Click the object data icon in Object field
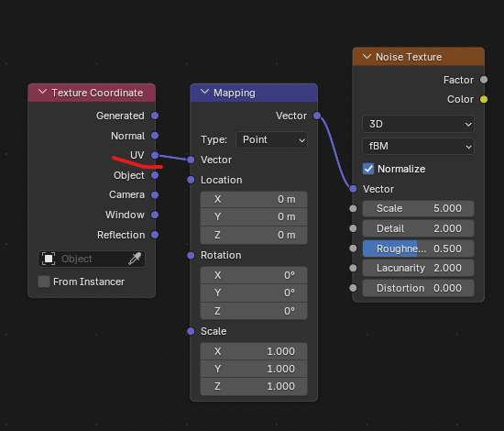The width and height of the screenshot is (504, 431). click(49, 259)
